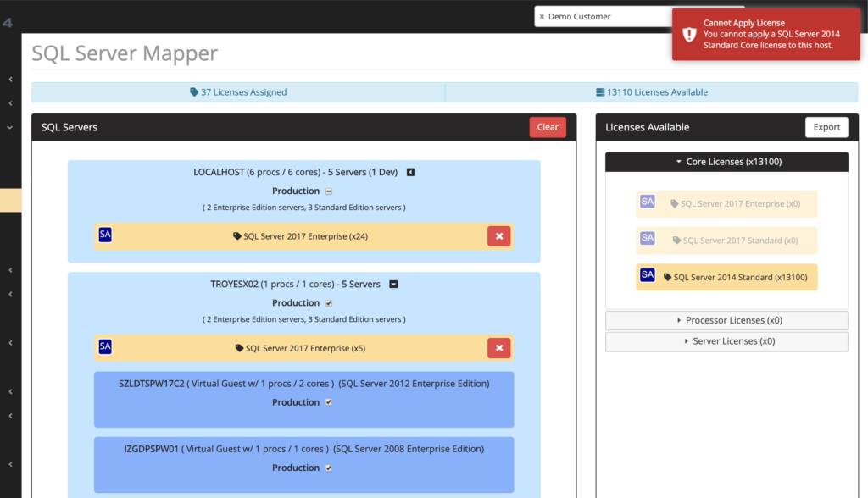Click the Clear button in SQL Servers panel
Viewport: 868px width, 498px height.
tap(548, 126)
